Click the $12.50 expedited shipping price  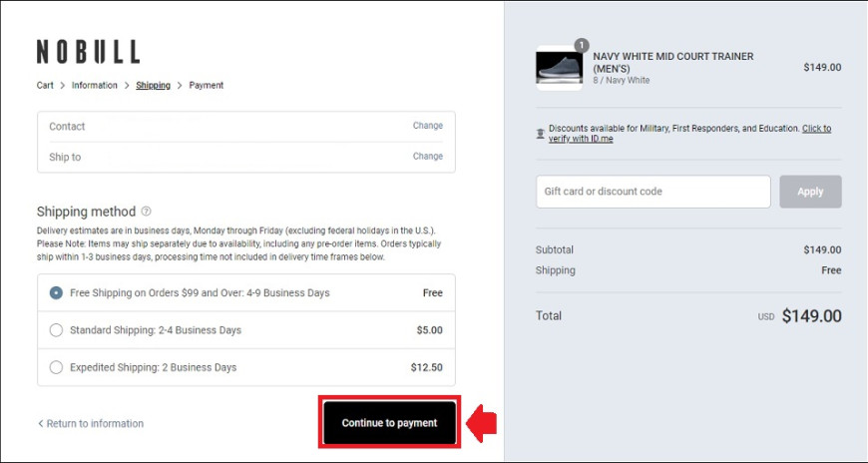coord(427,367)
